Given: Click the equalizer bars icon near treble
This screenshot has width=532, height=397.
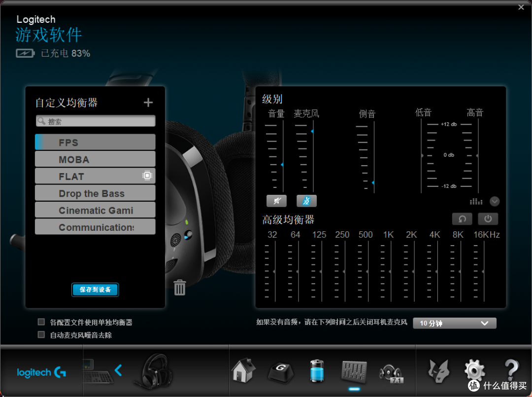Looking at the screenshot, I should [476, 202].
